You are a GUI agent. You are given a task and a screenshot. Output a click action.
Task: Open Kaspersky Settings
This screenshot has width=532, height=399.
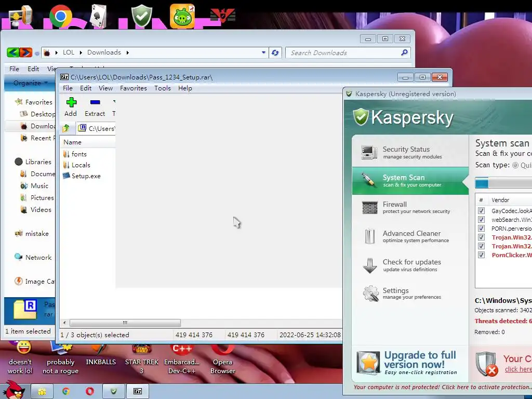(x=410, y=293)
